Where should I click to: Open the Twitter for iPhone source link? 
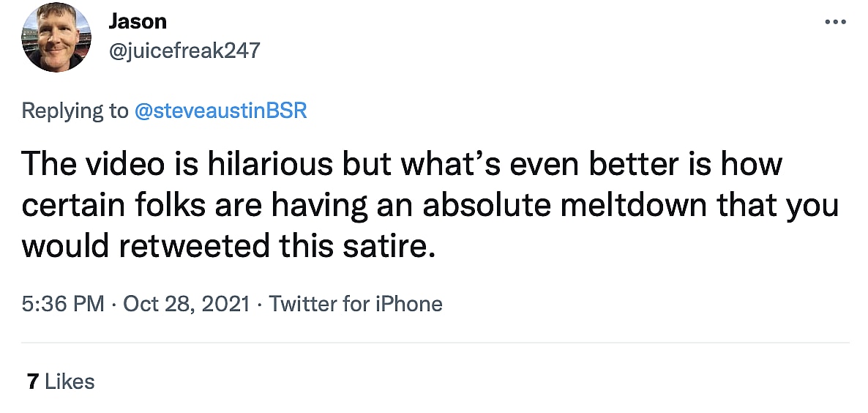(356, 303)
